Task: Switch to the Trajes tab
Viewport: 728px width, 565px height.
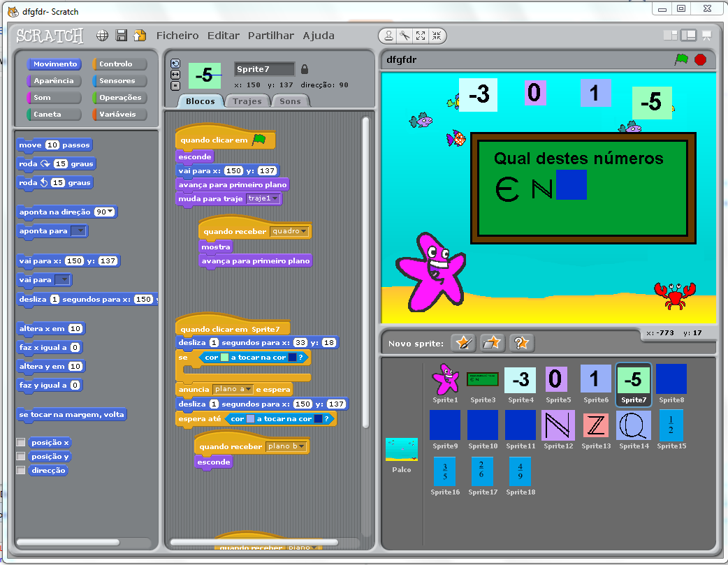Action: point(247,101)
